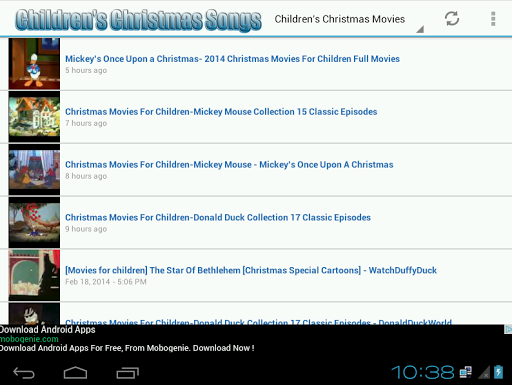
Task: Select the Donald Duck thumbnail image
Action: tap(34, 64)
